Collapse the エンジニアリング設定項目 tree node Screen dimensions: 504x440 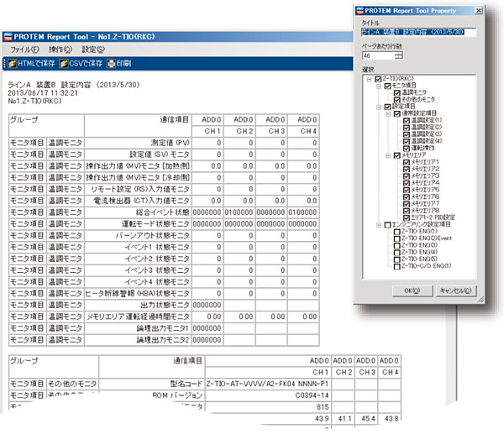[379, 225]
